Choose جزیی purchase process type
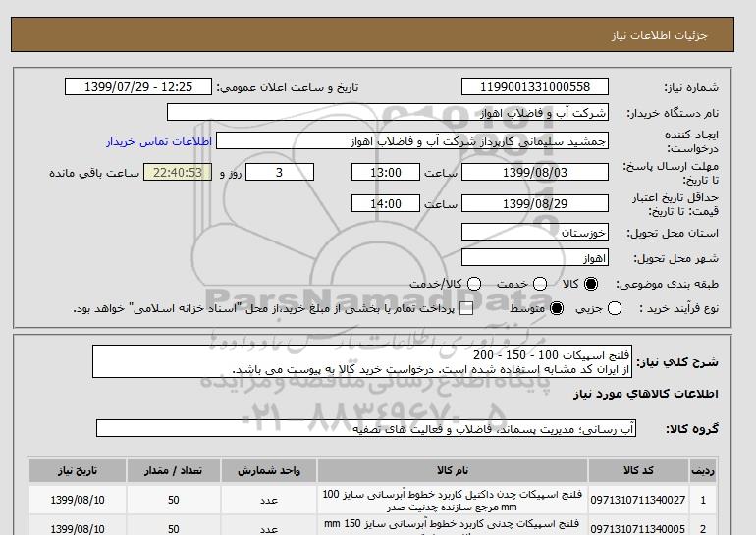This screenshot has width=756, height=535. click(615, 308)
